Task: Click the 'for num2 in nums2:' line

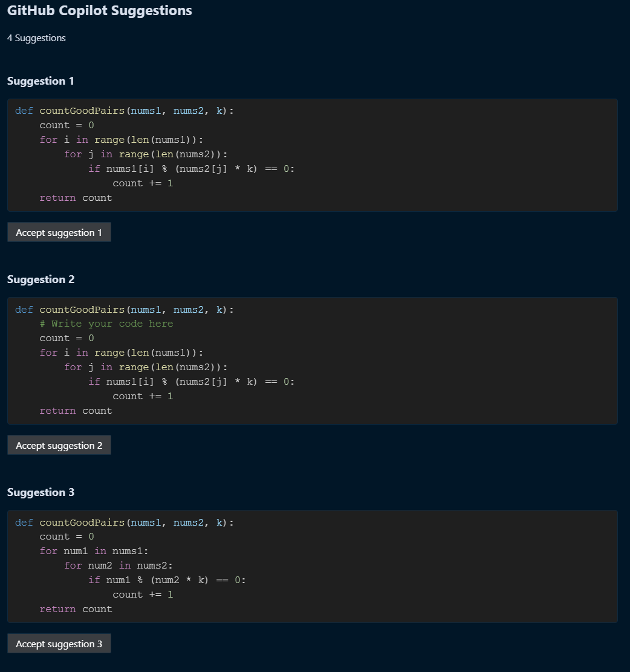Action: pyautogui.click(x=119, y=566)
